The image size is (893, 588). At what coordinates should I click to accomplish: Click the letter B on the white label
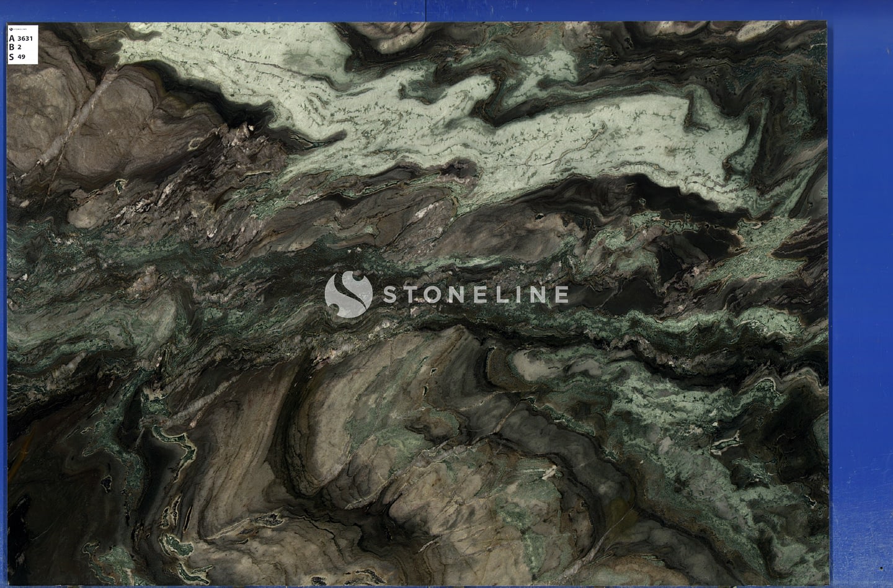tap(11, 47)
